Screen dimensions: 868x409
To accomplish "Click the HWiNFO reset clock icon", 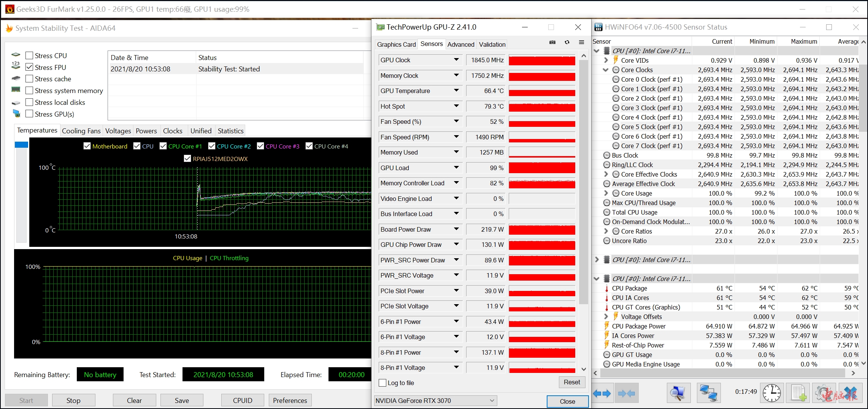I will [x=772, y=393].
